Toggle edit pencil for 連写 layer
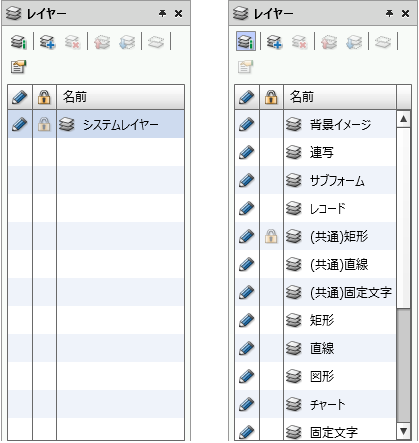The image size is (419, 443). pos(247,152)
